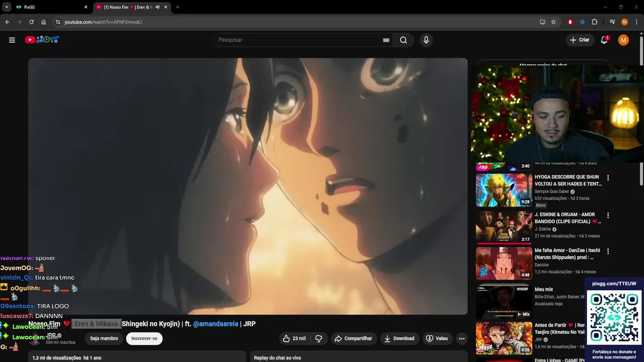The image size is (644, 362).
Task: Click the page scrollbar thumb
Action: click(641, 111)
